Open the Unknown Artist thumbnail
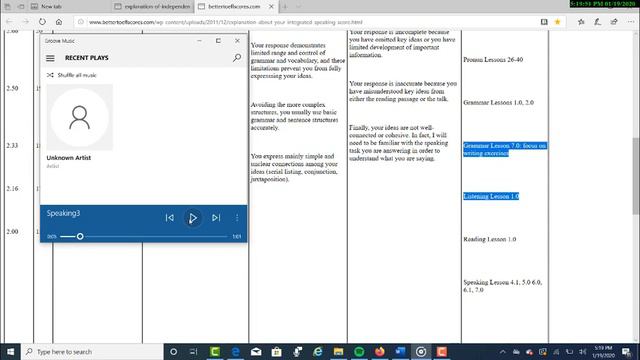Viewport: 640px width, 360px height. pos(80,117)
